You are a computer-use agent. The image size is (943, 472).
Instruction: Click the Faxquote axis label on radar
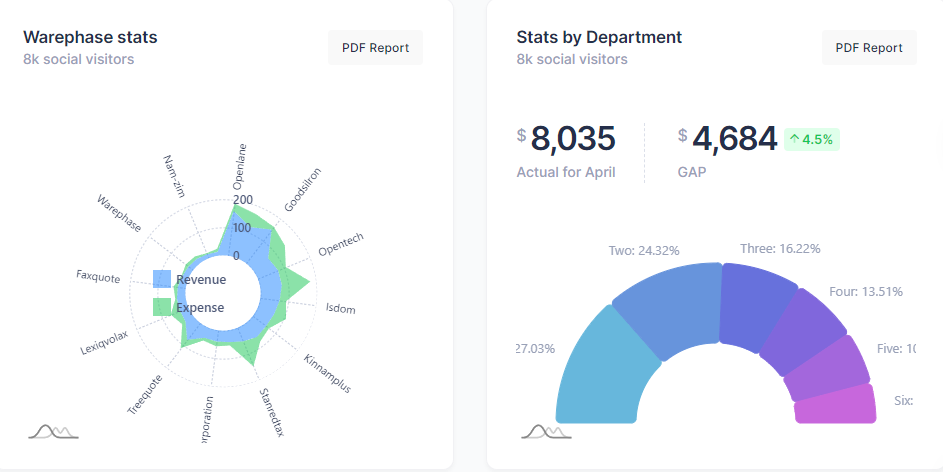coord(97,275)
